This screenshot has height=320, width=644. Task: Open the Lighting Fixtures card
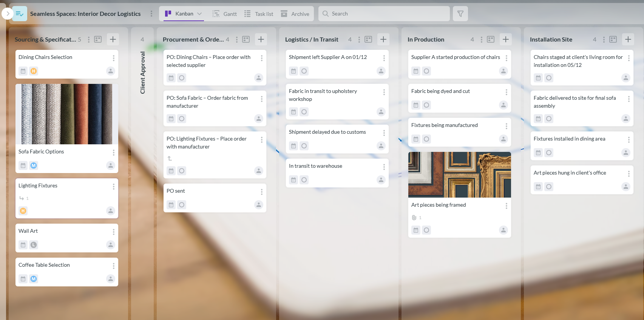click(67, 198)
